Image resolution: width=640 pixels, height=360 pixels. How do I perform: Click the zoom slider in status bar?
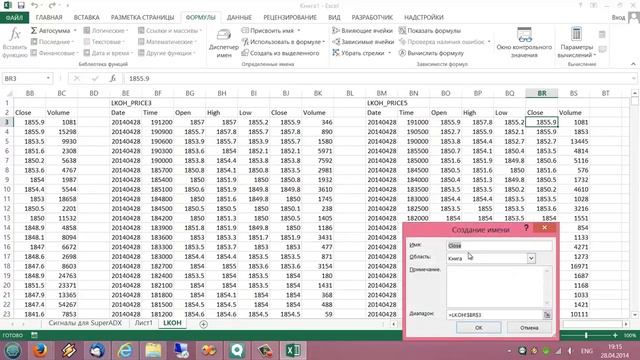coord(586,335)
